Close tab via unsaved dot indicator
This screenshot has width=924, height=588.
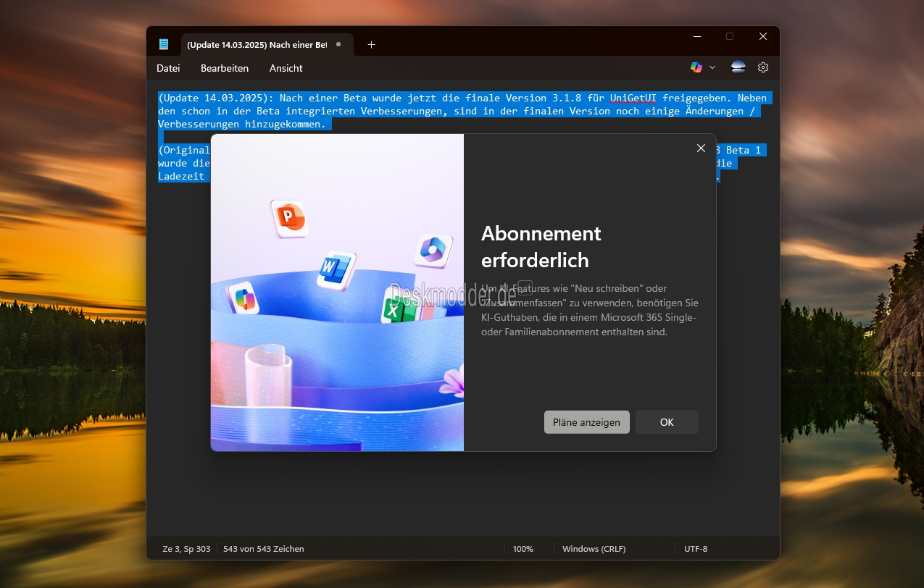pyautogui.click(x=338, y=44)
